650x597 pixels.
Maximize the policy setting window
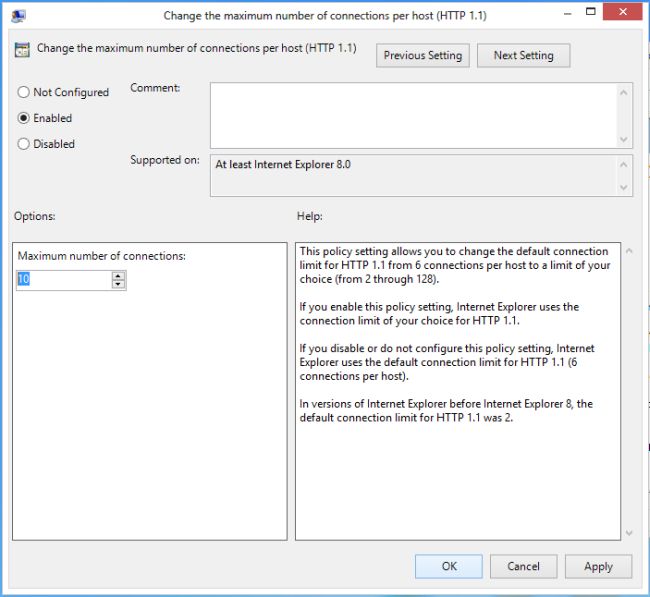tap(591, 12)
